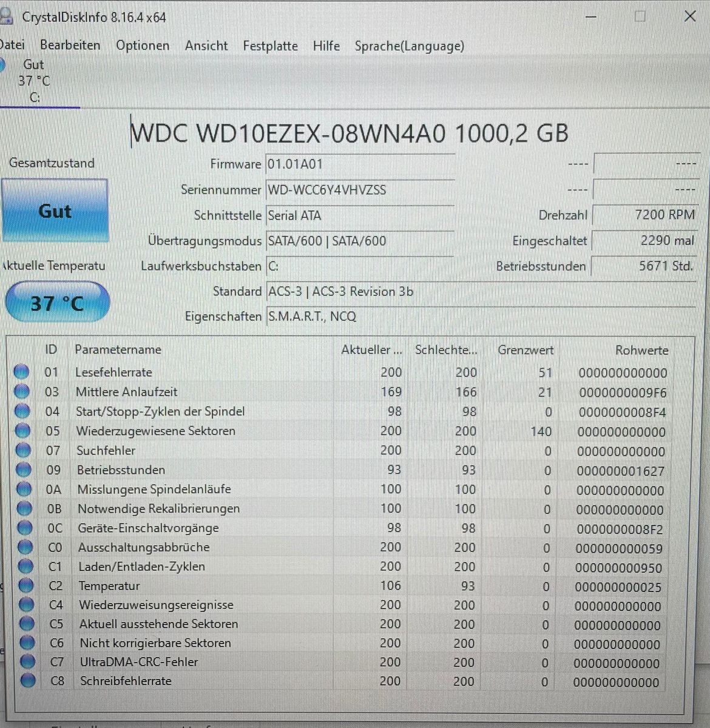Click raw value 0000000008F4
This screenshot has width=710, height=728.
pos(622,413)
